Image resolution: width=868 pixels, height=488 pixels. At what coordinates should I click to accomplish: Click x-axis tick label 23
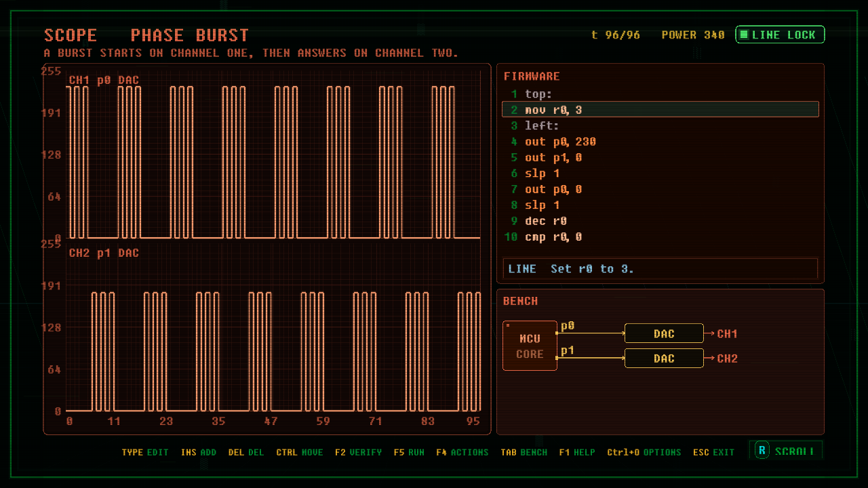click(x=166, y=422)
